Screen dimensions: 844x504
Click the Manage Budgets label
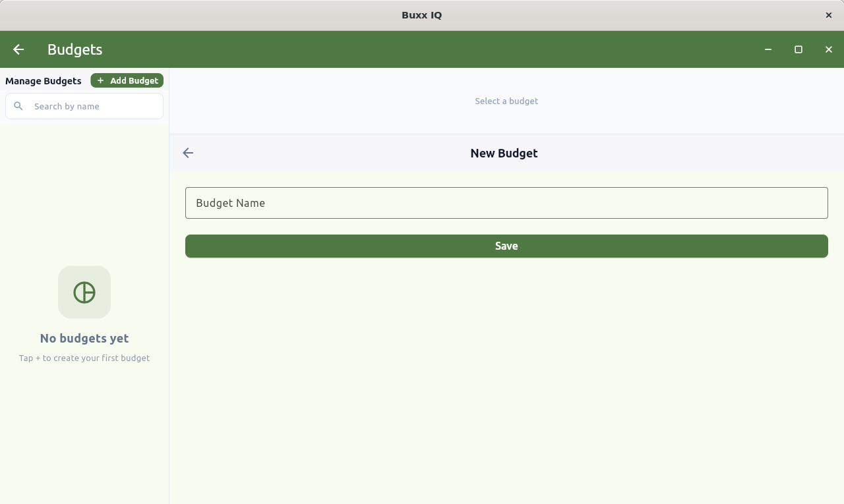[44, 81]
